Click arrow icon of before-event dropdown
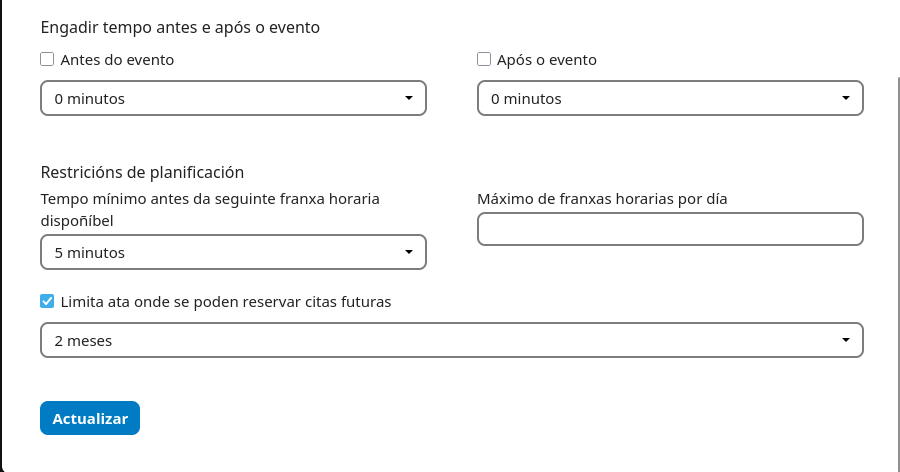The width and height of the screenshot is (900, 472). tap(408, 98)
